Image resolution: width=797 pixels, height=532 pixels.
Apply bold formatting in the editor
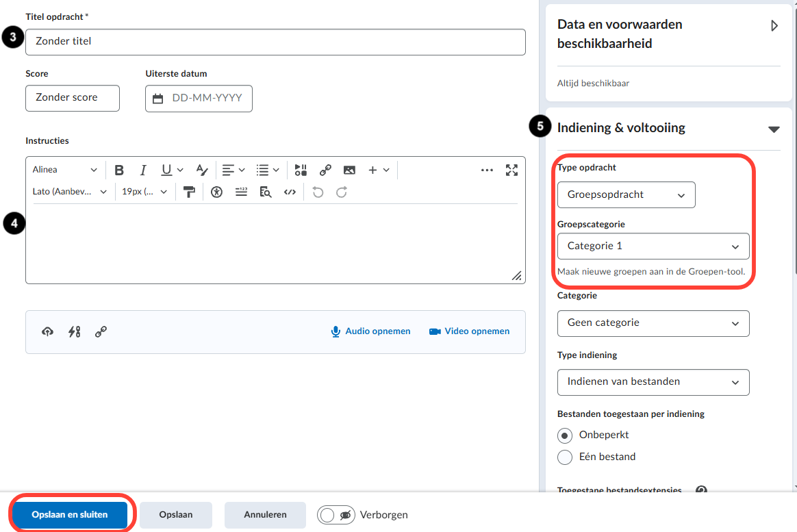[x=119, y=170]
